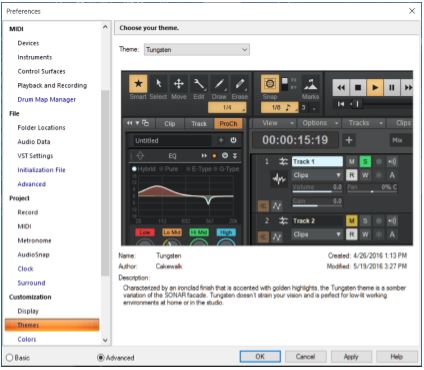The height and width of the screenshot is (370, 424).
Task: Switch to the Track tab in preview
Action: pyautogui.click(x=199, y=124)
